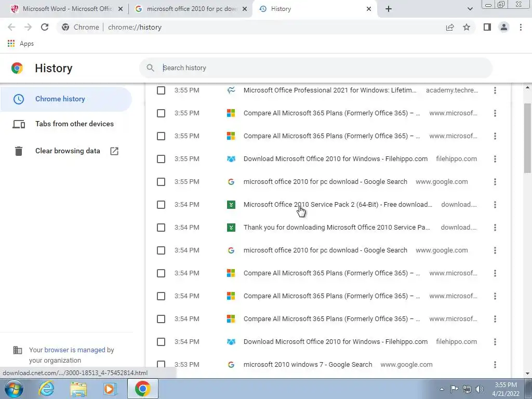The height and width of the screenshot is (399, 532).
Task: Open Windows Explorer folder in taskbar
Action: click(78, 389)
